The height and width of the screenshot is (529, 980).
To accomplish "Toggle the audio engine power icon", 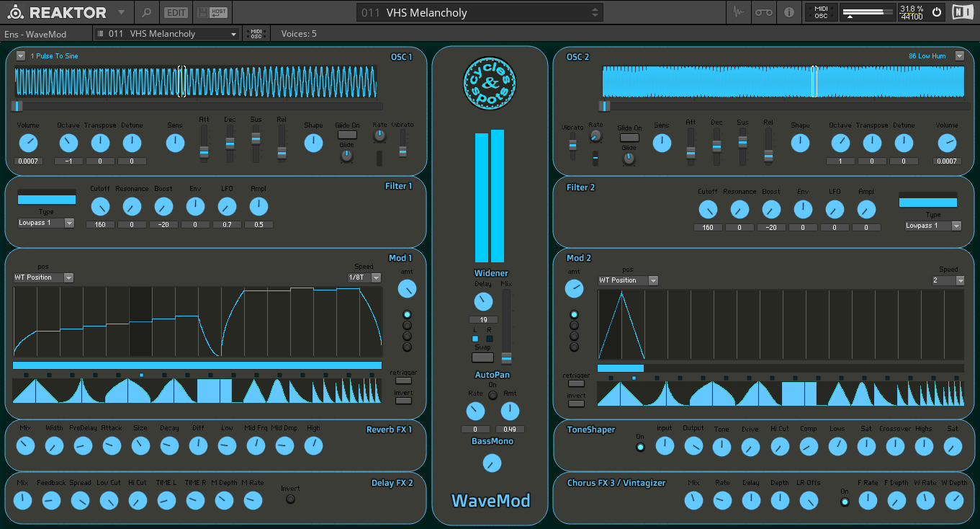I will pyautogui.click(x=937, y=12).
